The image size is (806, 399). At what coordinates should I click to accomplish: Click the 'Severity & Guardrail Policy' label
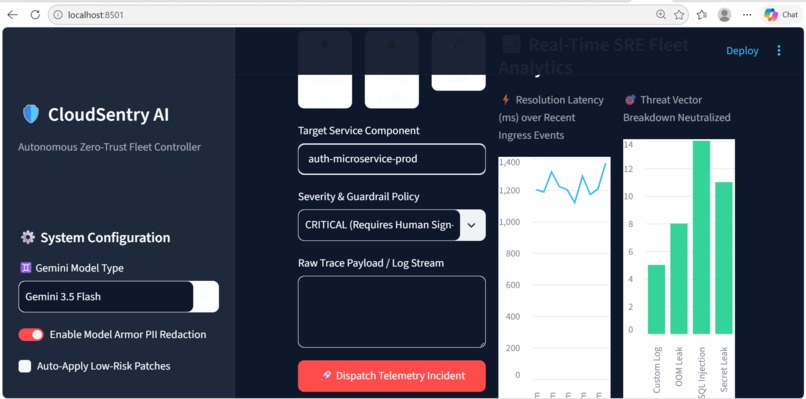[x=359, y=196]
